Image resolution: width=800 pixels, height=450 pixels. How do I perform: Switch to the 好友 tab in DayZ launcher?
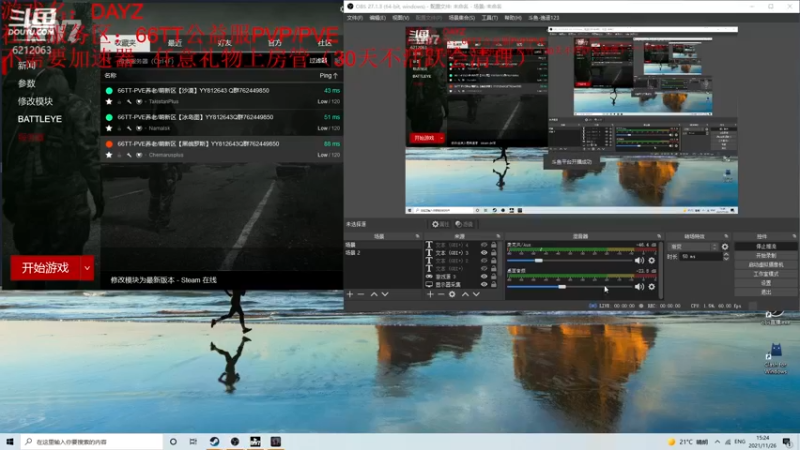pos(224,43)
